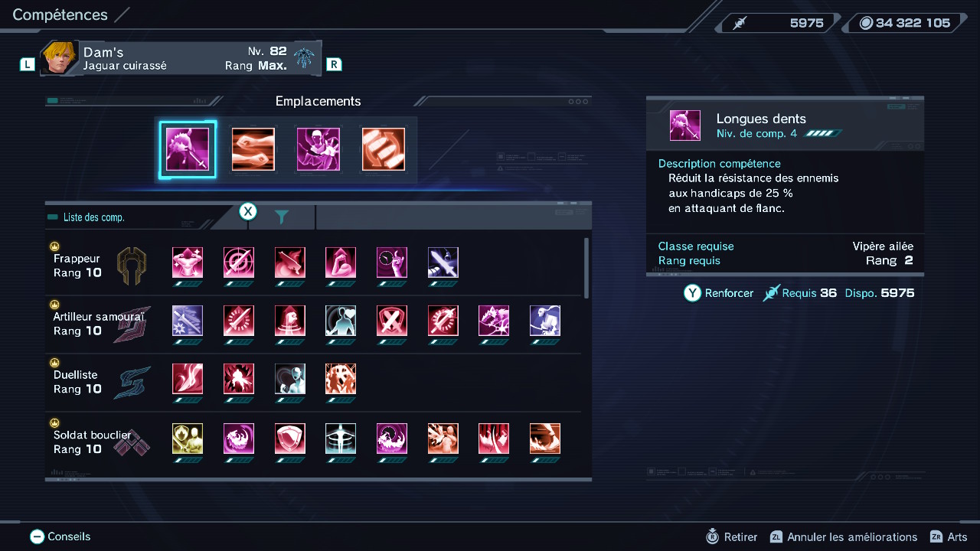This screenshot has height=551, width=980.
Task: Select the third purple skill slot
Action: point(318,149)
